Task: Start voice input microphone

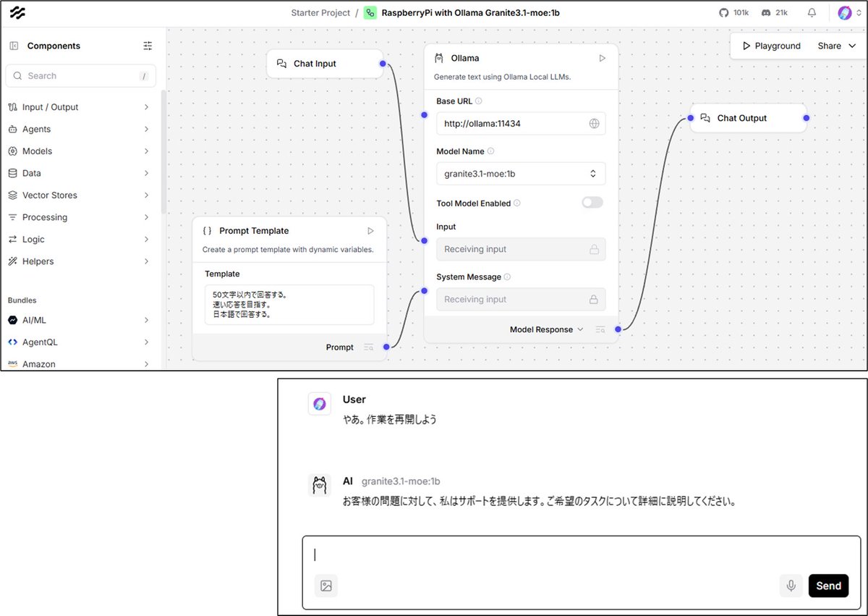Action: coord(791,586)
